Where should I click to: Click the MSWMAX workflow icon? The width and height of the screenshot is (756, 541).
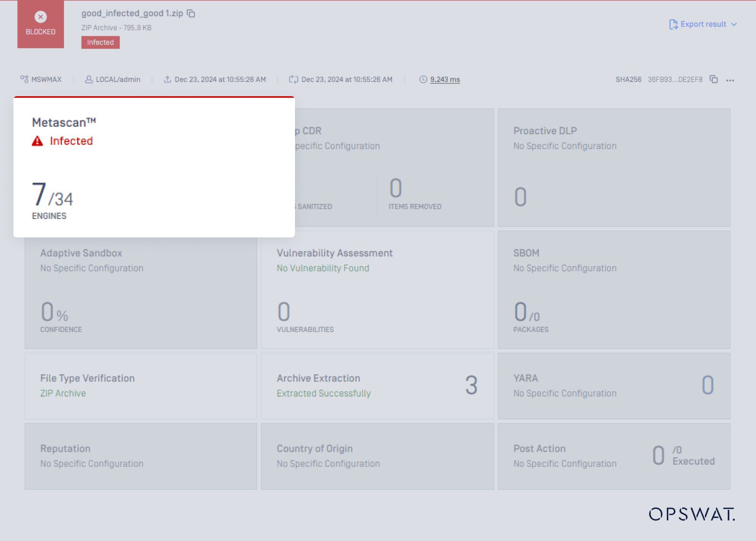[x=24, y=79]
